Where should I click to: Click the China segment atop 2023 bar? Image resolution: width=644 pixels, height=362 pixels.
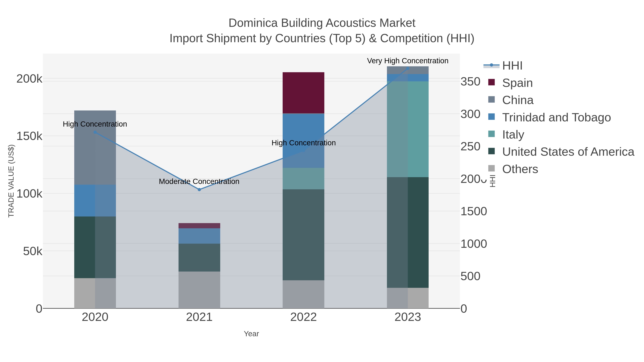coord(408,70)
